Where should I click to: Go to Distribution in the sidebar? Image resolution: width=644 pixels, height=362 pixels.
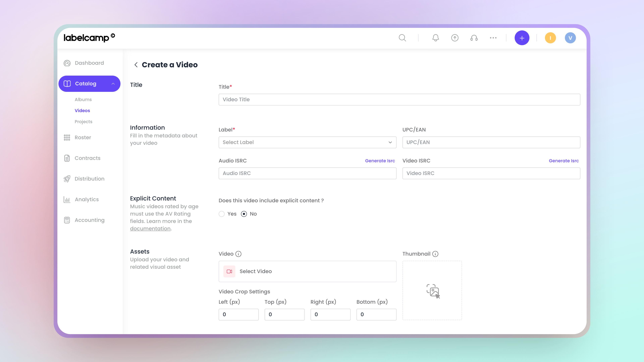(x=89, y=179)
